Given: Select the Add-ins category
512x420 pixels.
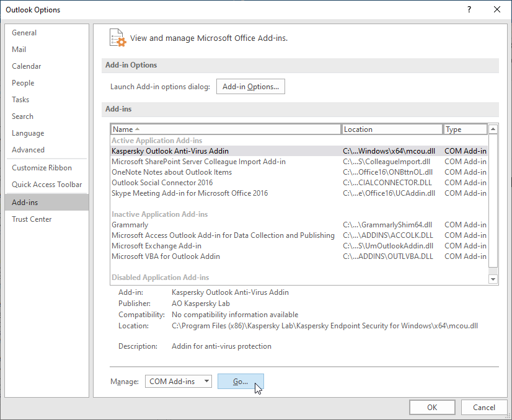Looking at the screenshot, I should [x=46, y=203].
